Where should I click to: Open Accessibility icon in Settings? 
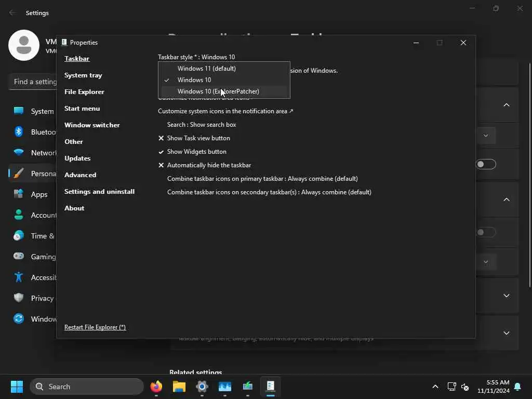point(19,277)
